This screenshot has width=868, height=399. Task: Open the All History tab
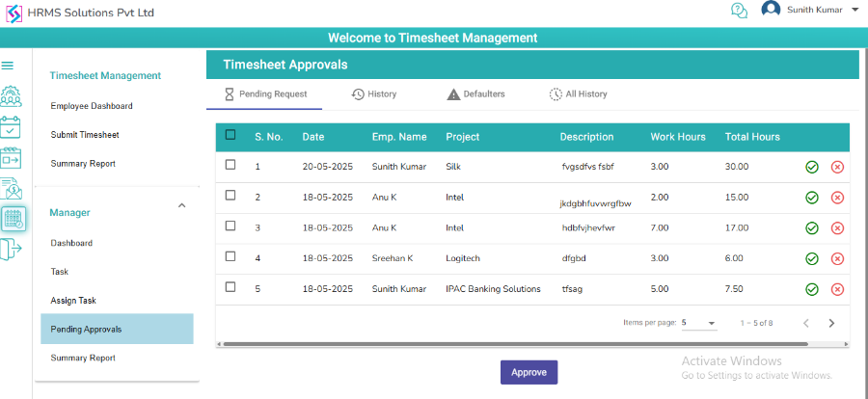578,94
